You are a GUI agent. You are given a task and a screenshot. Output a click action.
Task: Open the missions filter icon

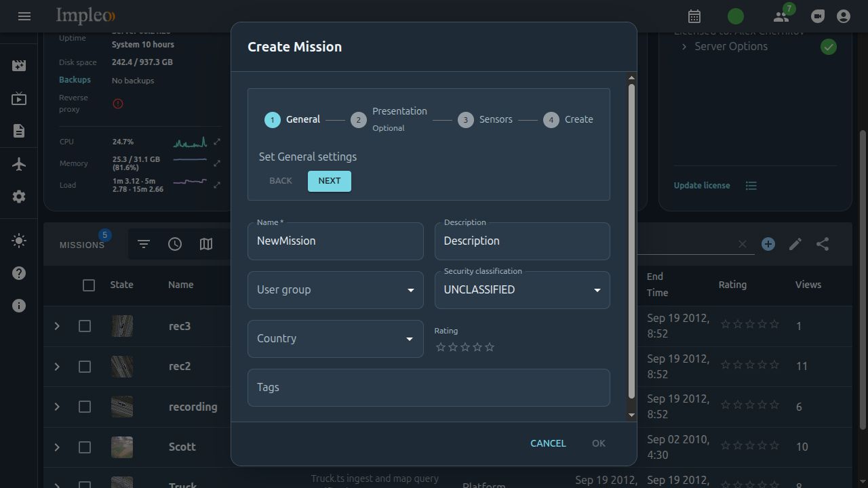144,244
